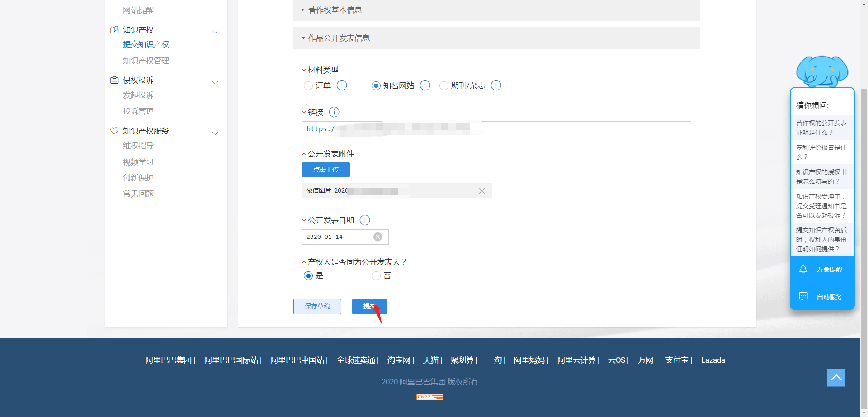Open 提交知识产权 in the sidebar
This screenshot has height=417, width=868.
click(x=146, y=44)
